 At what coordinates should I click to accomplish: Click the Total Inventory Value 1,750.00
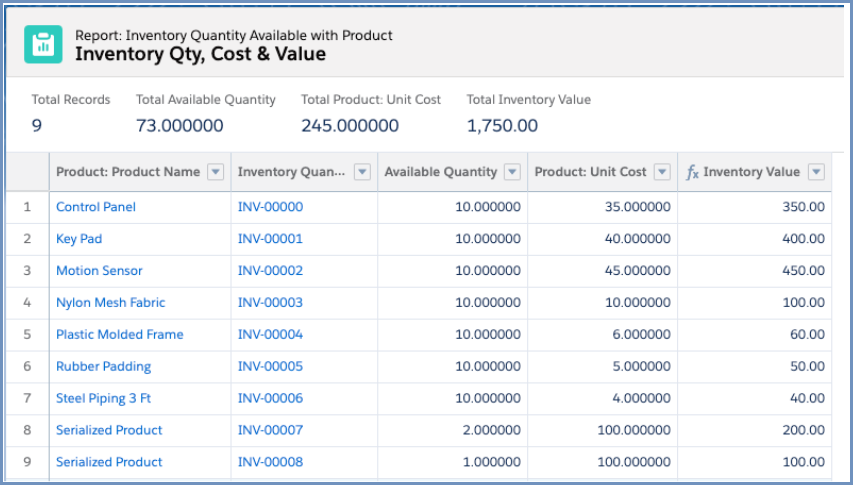(502, 126)
